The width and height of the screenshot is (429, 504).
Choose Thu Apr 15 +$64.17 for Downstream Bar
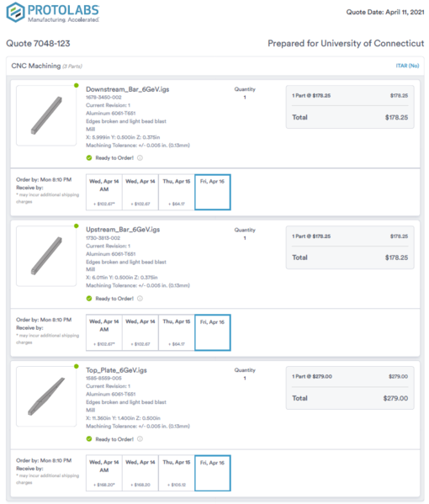tap(177, 192)
